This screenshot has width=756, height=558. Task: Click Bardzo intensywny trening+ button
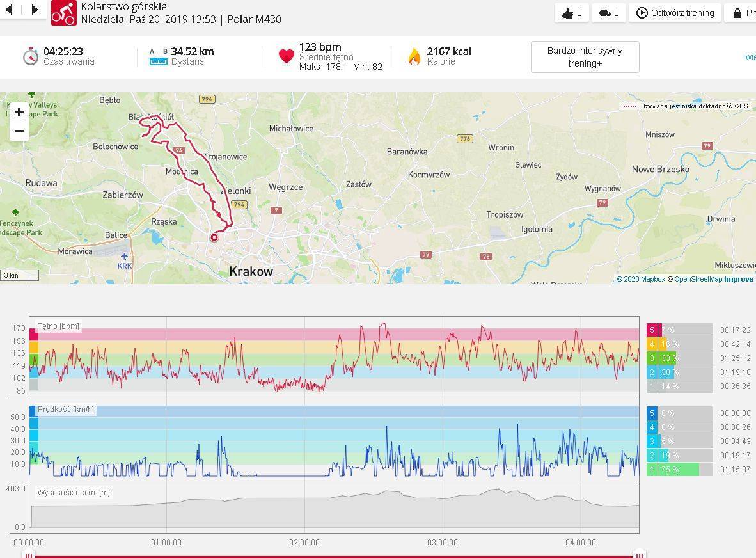(585, 57)
